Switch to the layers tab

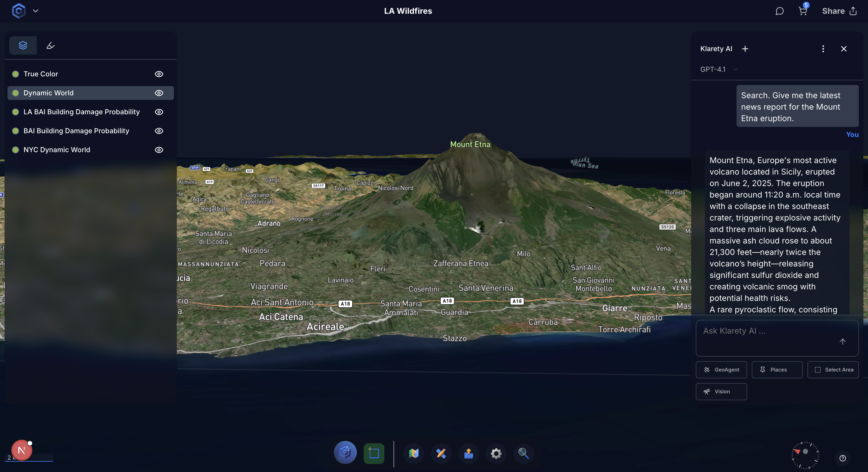point(23,45)
